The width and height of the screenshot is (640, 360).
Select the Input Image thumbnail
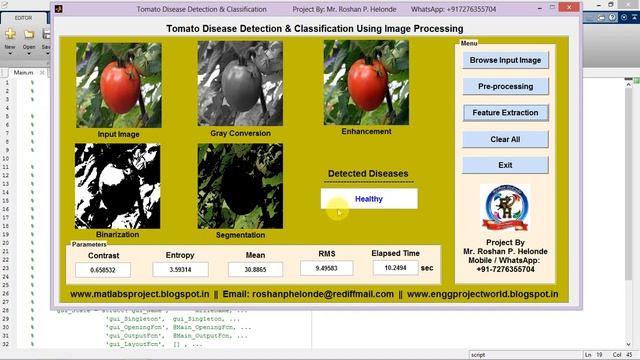pyautogui.click(x=119, y=85)
